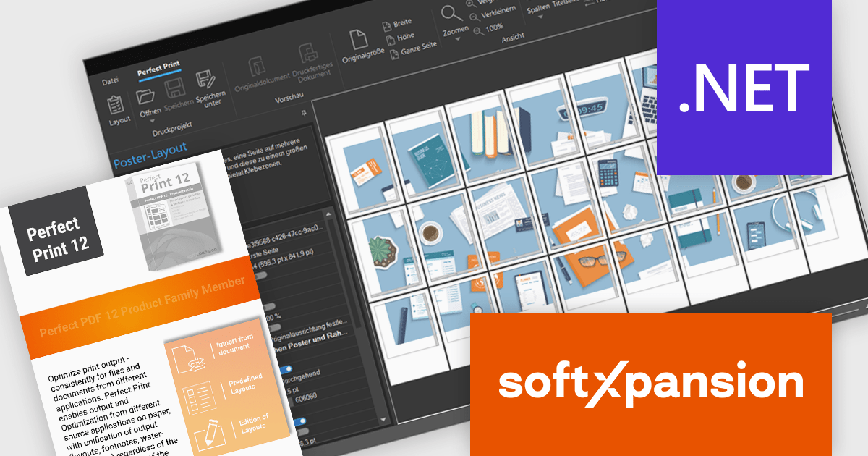This screenshot has width=868, height=456.
Task: Show the Originaldokument preview icon
Action: point(258,67)
